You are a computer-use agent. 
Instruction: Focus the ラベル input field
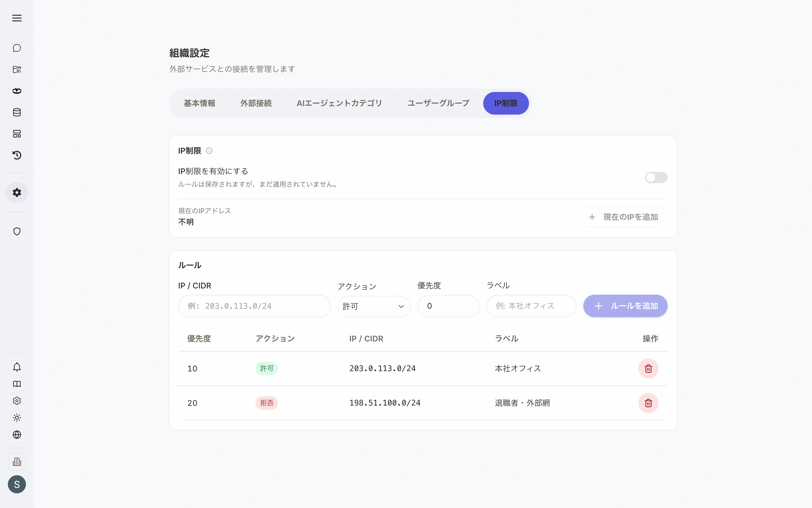(531, 306)
